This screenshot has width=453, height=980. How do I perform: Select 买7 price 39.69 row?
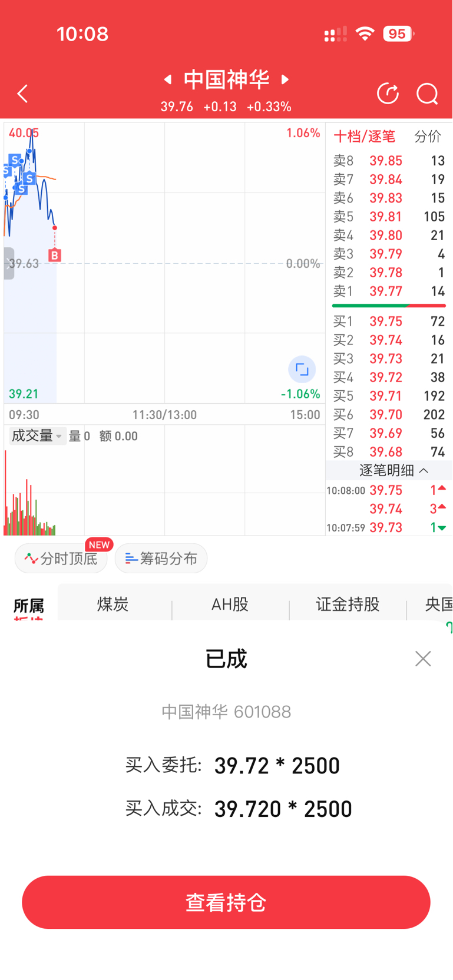(x=389, y=433)
